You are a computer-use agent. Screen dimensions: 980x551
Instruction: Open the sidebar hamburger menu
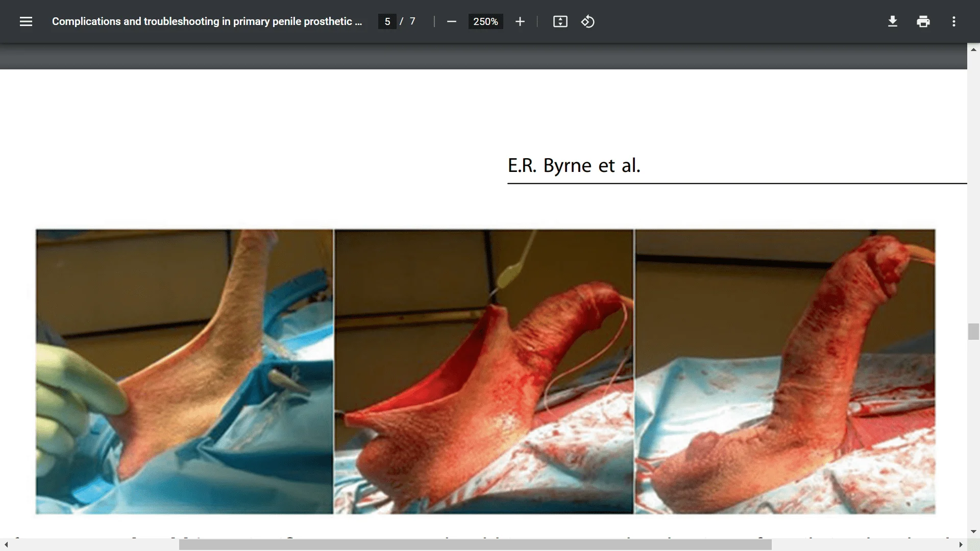26,21
